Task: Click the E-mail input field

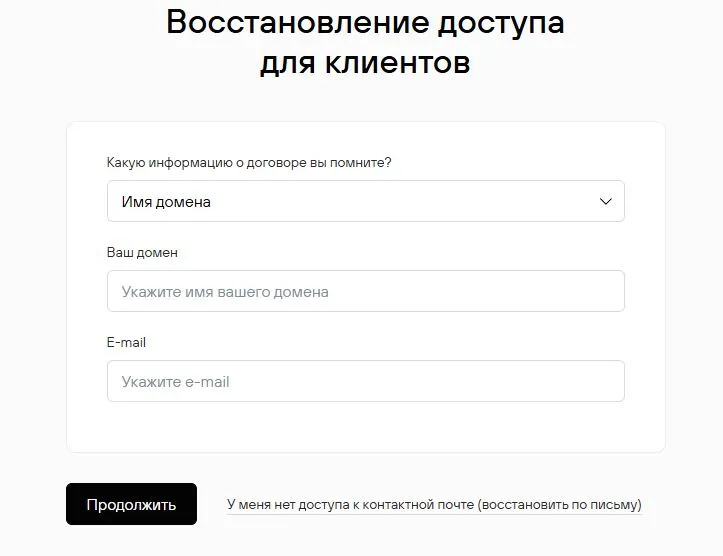Action: click(365, 381)
